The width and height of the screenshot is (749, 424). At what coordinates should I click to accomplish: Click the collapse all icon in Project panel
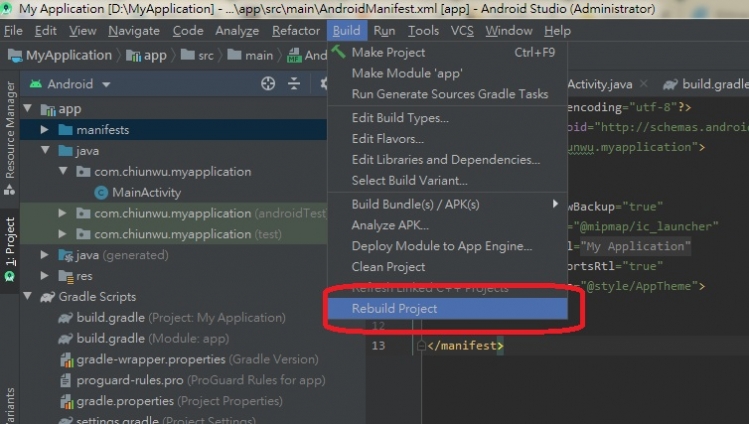(294, 84)
